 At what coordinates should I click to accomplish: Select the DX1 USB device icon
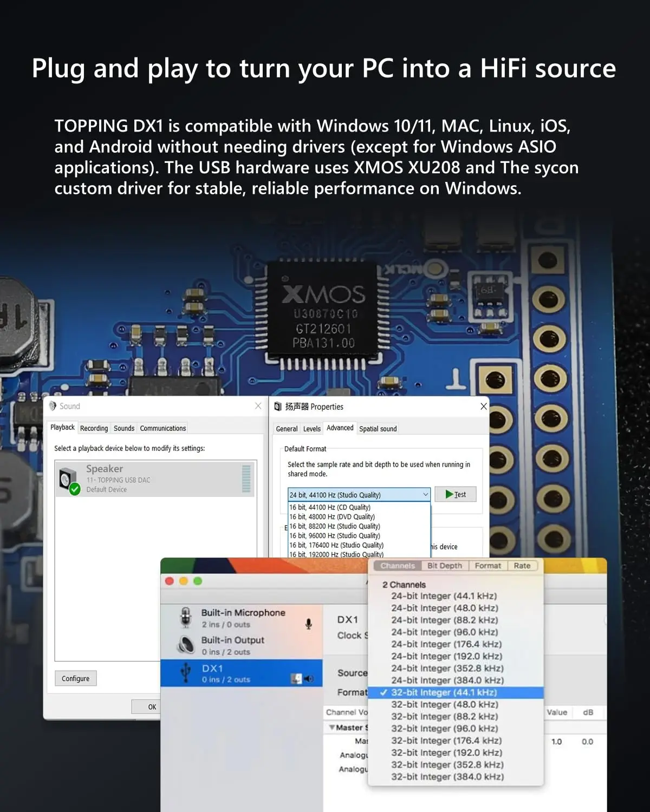click(185, 672)
